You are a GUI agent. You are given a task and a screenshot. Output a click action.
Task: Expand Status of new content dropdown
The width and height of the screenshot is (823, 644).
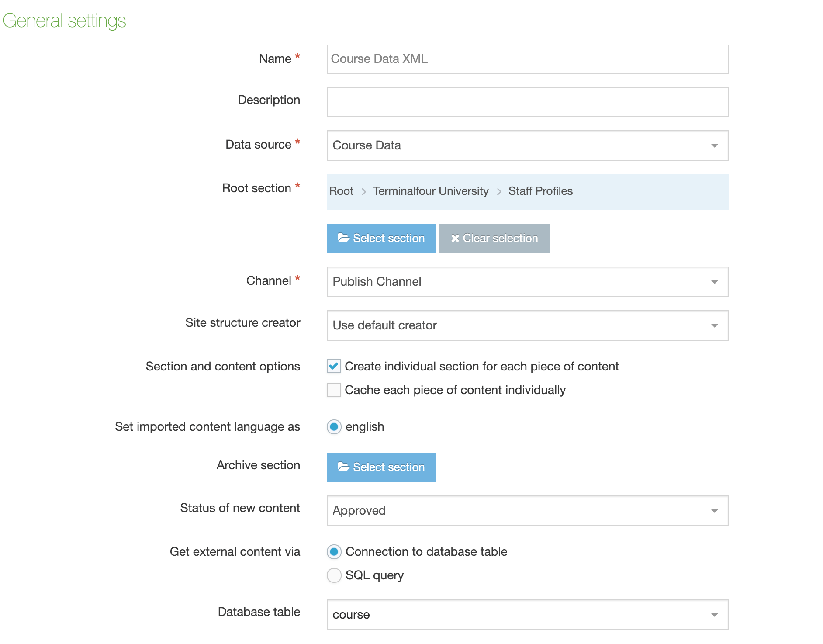click(x=527, y=511)
